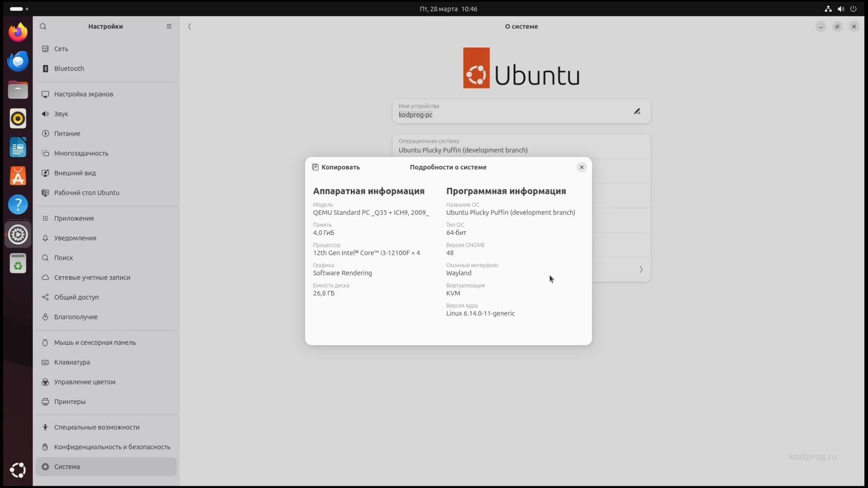Launch Thunderbird mail from the dock
Screen dimensions: 868x488
click(18, 61)
